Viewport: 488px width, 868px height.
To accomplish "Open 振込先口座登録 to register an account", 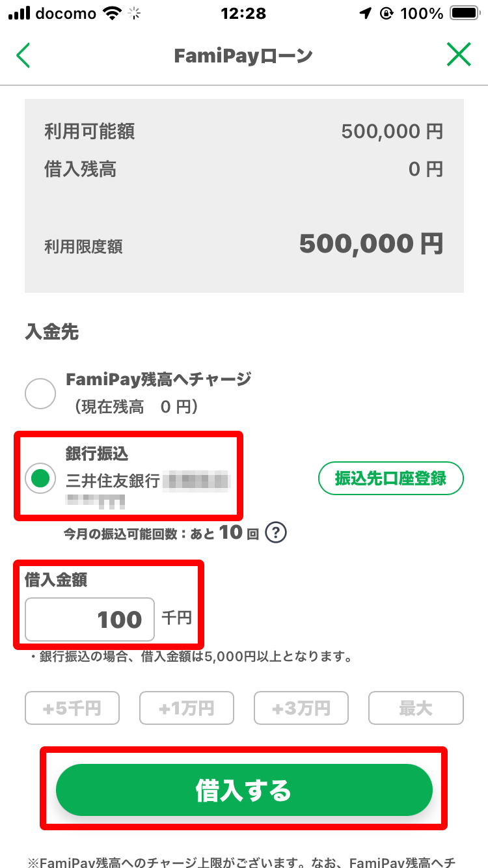I will tap(390, 478).
